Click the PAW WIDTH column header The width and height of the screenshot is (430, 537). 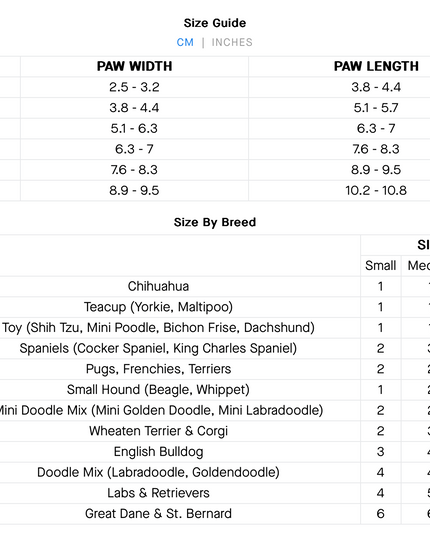(134, 66)
